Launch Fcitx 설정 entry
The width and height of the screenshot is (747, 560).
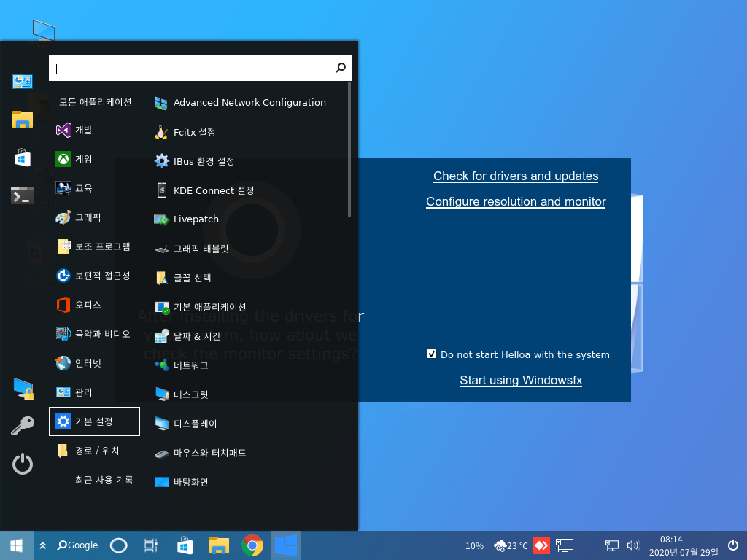(x=185, y=132)
